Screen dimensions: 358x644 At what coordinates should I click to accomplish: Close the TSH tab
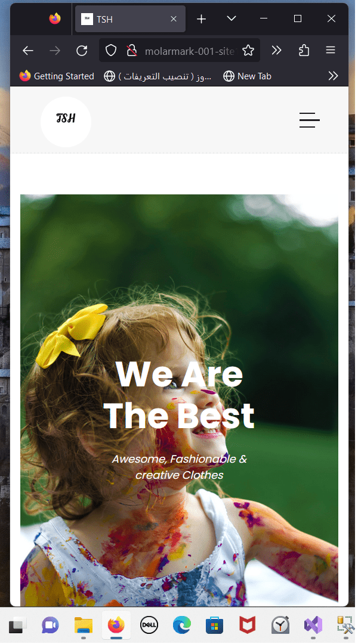pos(174,19)
